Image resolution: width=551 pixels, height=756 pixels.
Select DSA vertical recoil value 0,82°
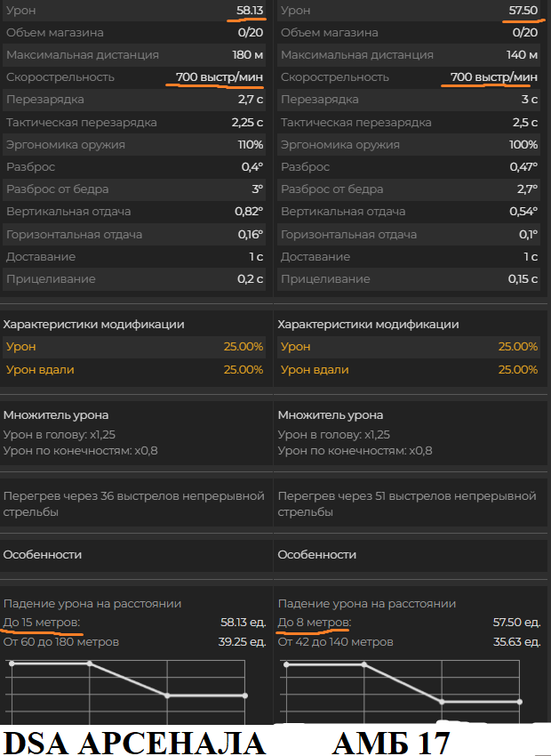coord(249,211)
